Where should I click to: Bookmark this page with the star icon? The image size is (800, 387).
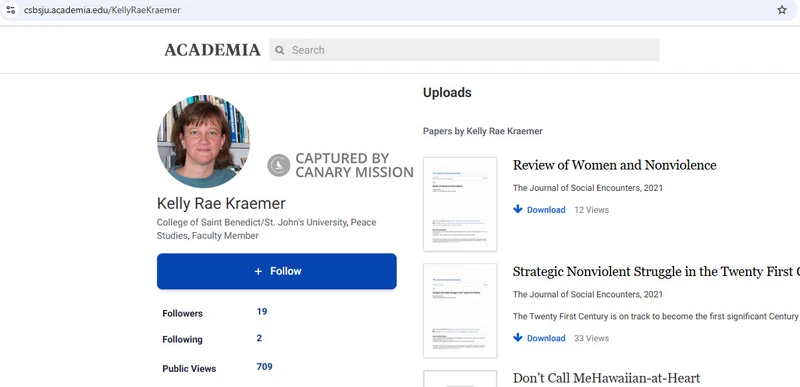pyautogui.click(x=782, y=10)
